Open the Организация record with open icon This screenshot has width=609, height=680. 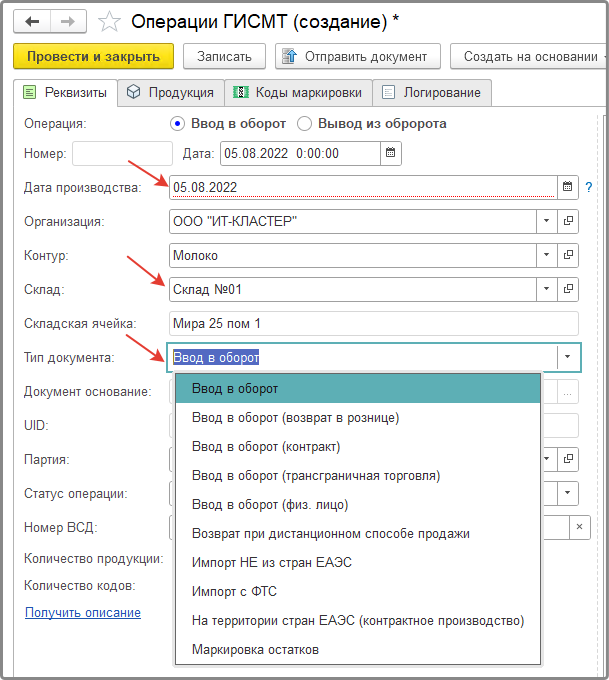[x=568, y=221]
